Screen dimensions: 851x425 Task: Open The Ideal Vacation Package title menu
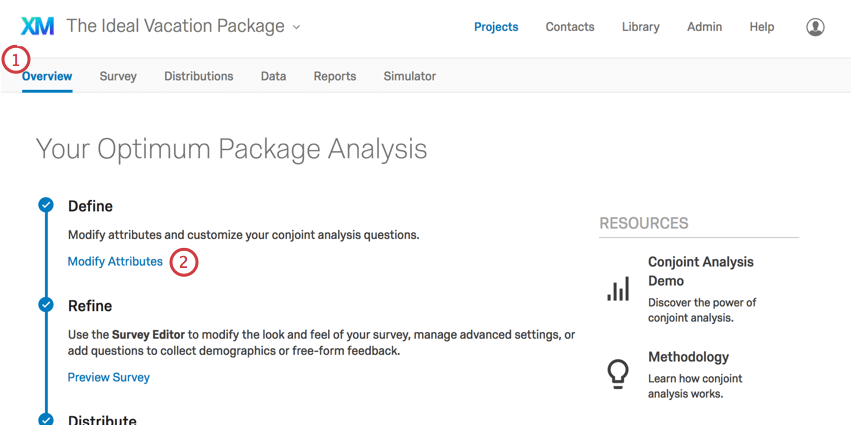pyautogui.click(x=175, y=27)
